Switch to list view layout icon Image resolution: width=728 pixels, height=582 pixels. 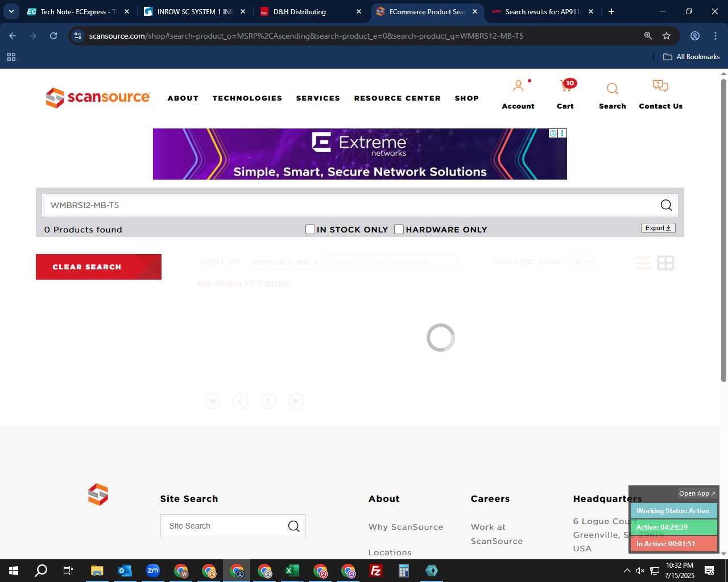(643, 263)
